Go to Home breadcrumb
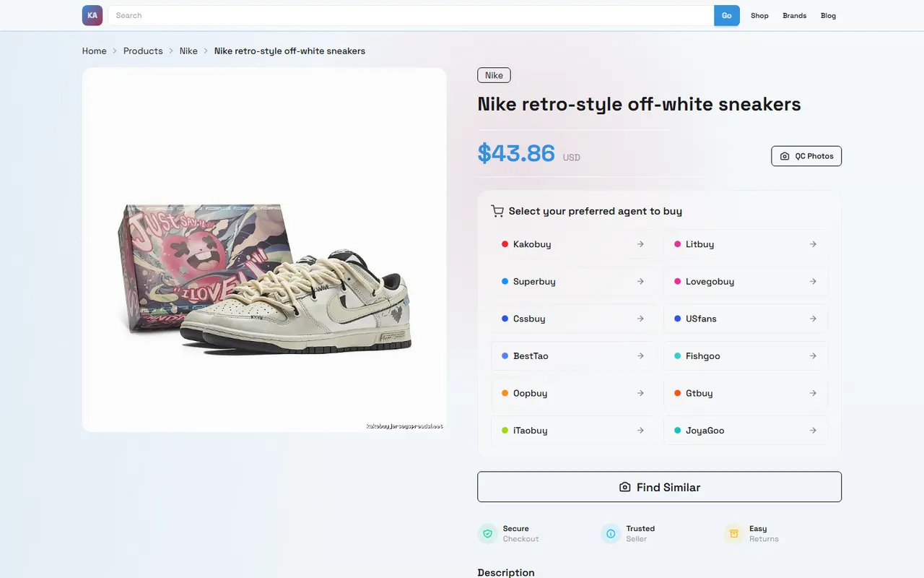 click(x=95, y=51)
